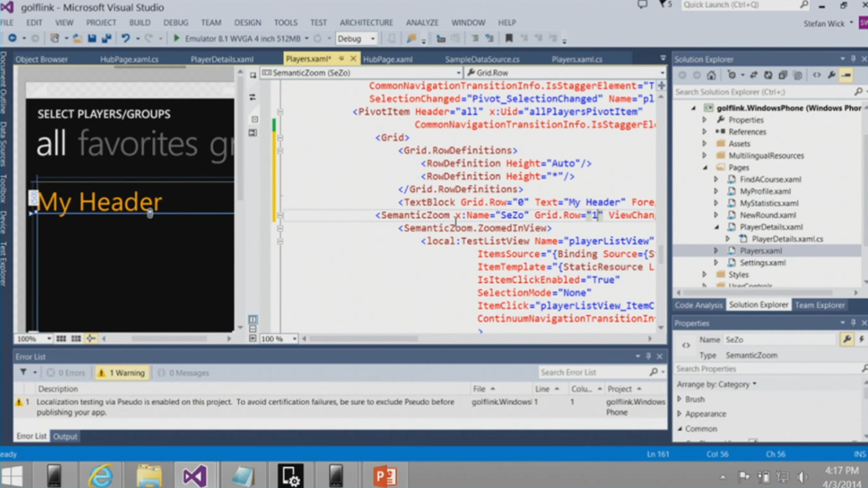Open the BUILD menu
This screenshot has width=868, height=488.
140,23
